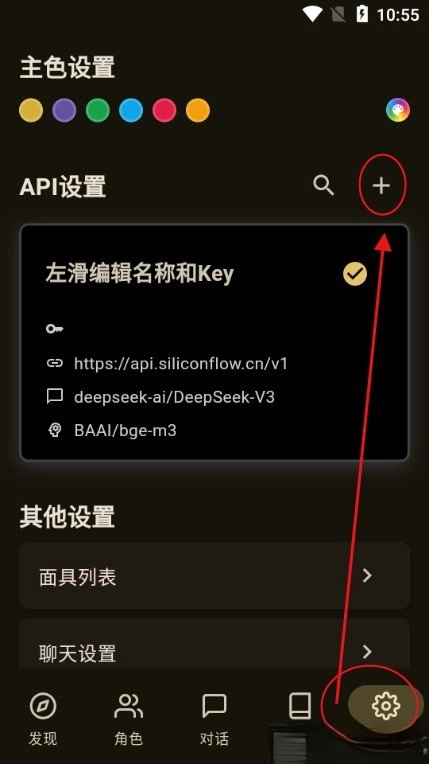This screenshot has width=429, height=764.
Task: Open the settings gear tab
Action: (386, 706)
